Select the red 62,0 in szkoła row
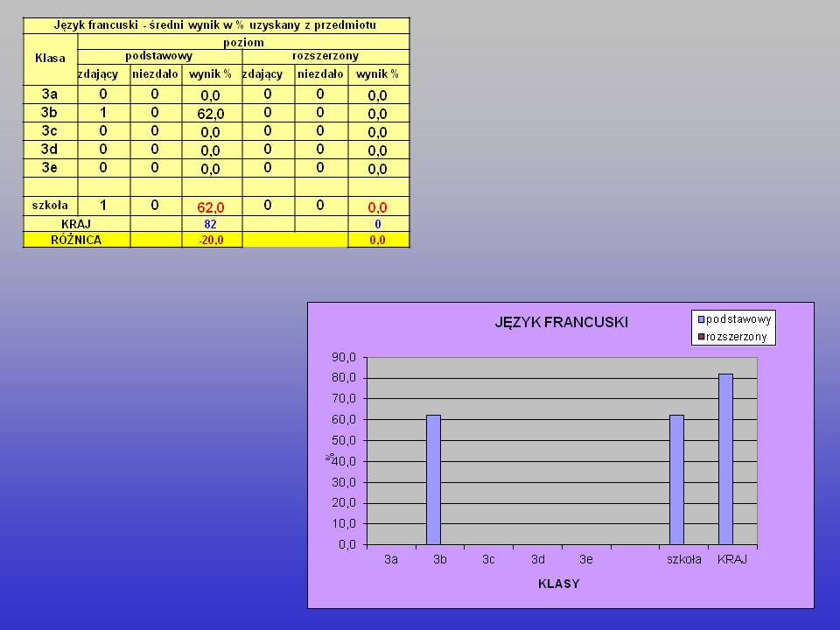 (x=211, y=207)
